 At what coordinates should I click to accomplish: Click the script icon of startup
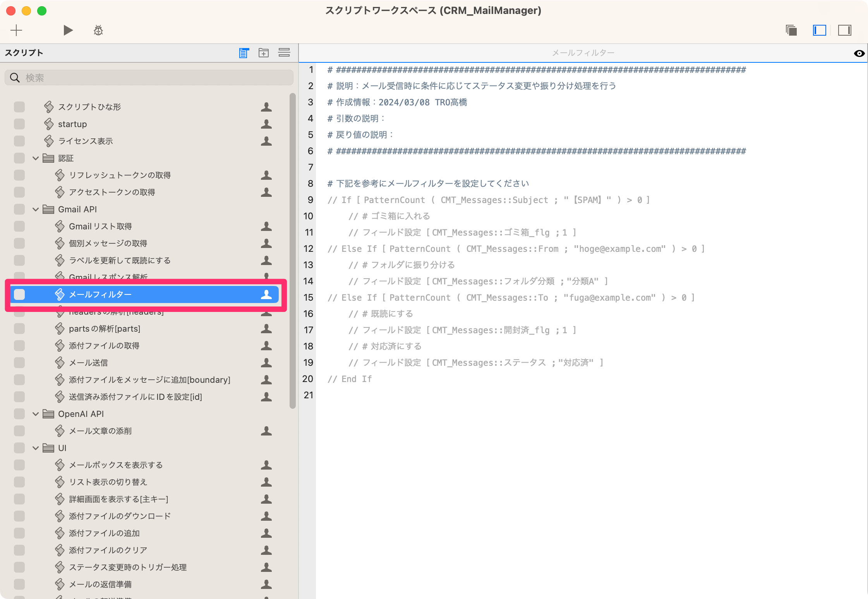(49, 124)
